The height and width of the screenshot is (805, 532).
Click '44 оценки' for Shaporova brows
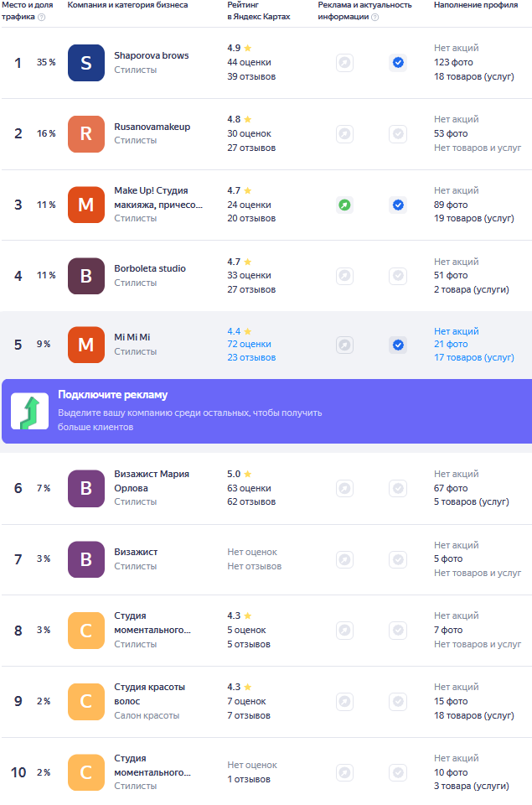tap(250, 62)
